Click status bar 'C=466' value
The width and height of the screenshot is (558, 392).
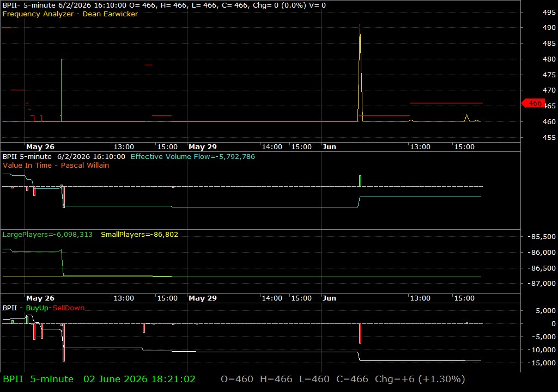coord(352,379)
